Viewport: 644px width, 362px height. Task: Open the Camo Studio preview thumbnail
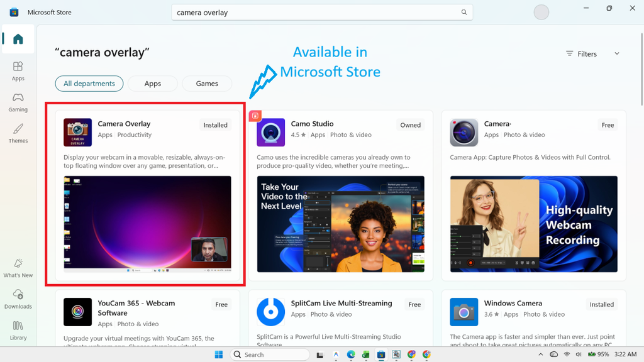pyautogui.click(x=340, y=224)
